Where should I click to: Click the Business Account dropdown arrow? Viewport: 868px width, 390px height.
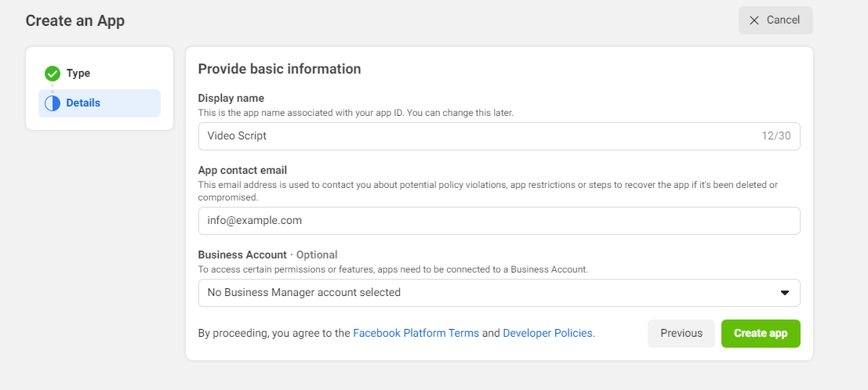(784, 293)
